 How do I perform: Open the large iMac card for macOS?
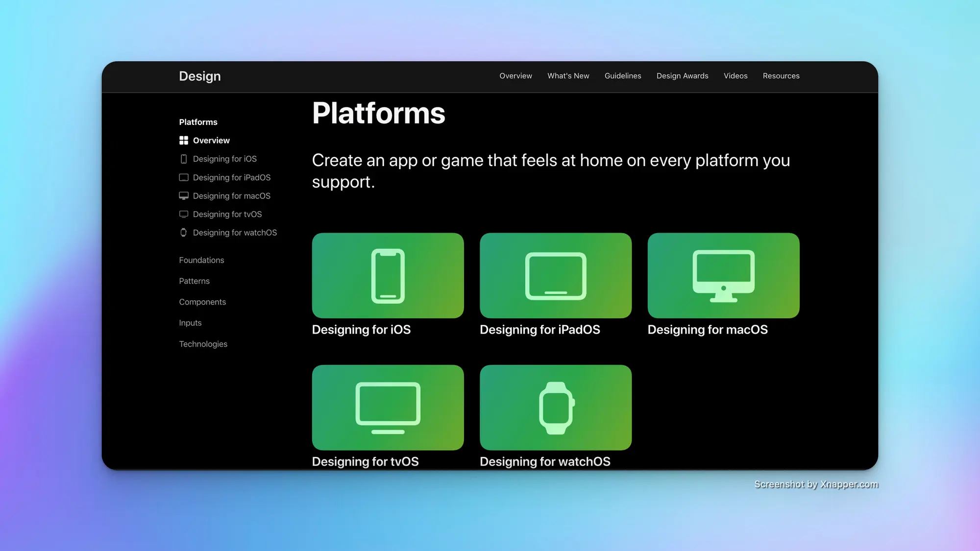(x=723, y=275)
